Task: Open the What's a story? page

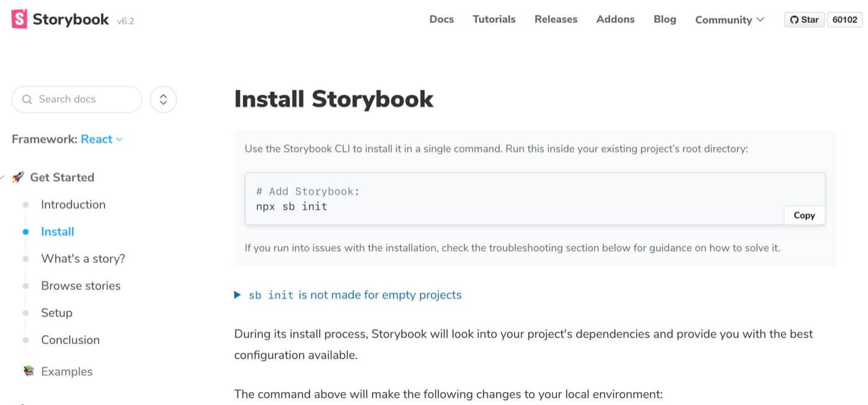Action: coord(83,259)
